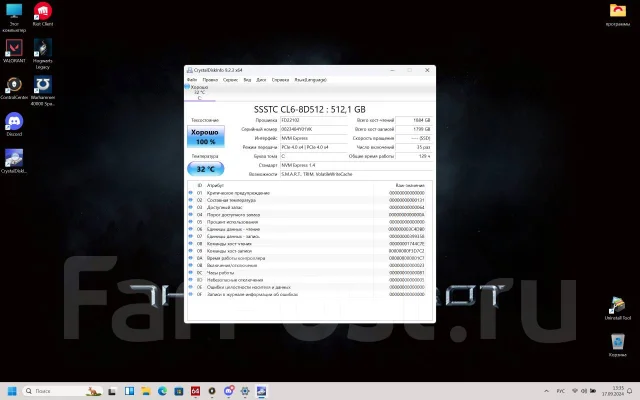Screen dimensions: 640x400
Task: Click the standard field NVM Express 1.4
Action: coord(356,165)
